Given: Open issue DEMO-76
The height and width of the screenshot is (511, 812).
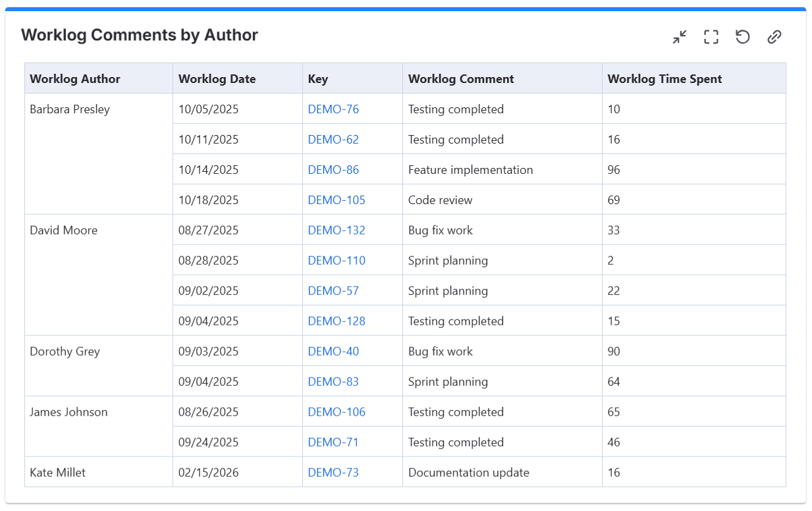Looking at the screenshot, I should coord(334,109).
